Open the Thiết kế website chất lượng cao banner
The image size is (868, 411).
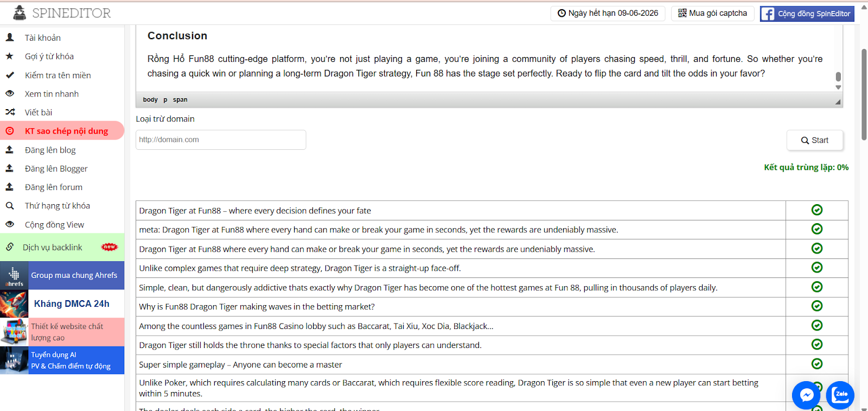pos(62,332)
